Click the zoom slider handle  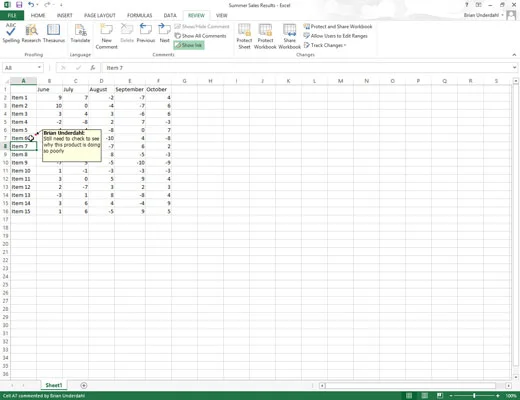click(x=474, y=396)
